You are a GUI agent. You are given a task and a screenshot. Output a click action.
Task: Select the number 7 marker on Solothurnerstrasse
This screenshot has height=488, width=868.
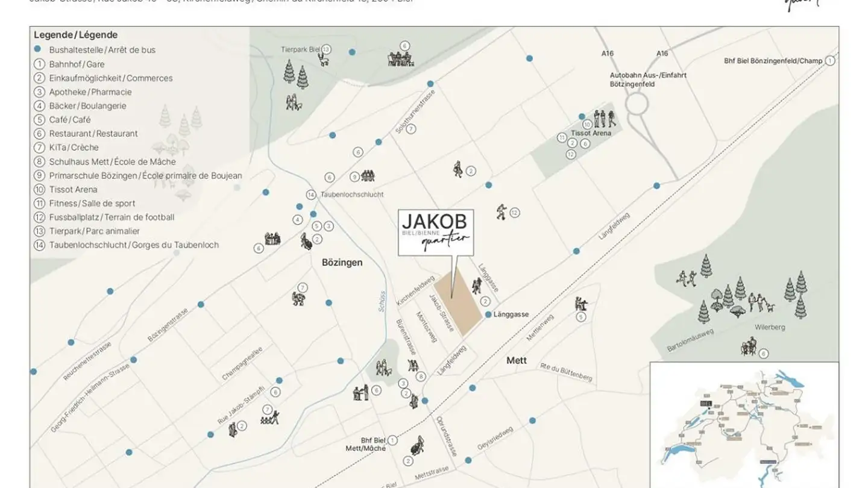(411, 129)
